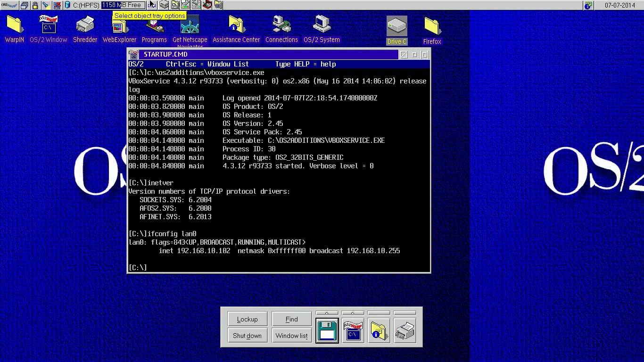Click the "inet 192.168.10.102" address text

(194, 251)
